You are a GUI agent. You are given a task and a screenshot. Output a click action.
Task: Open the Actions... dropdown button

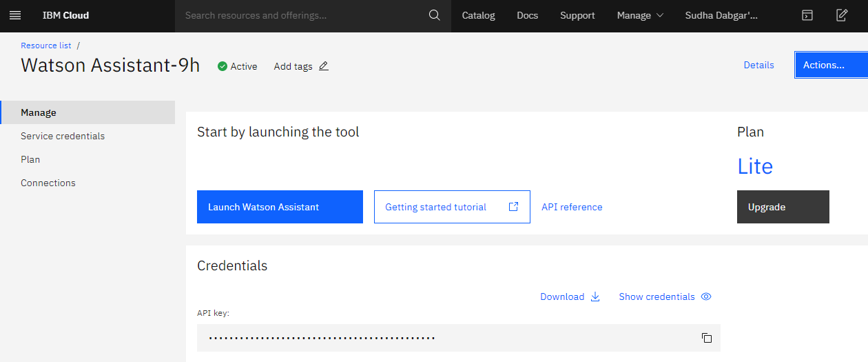(x=831, y=65)
